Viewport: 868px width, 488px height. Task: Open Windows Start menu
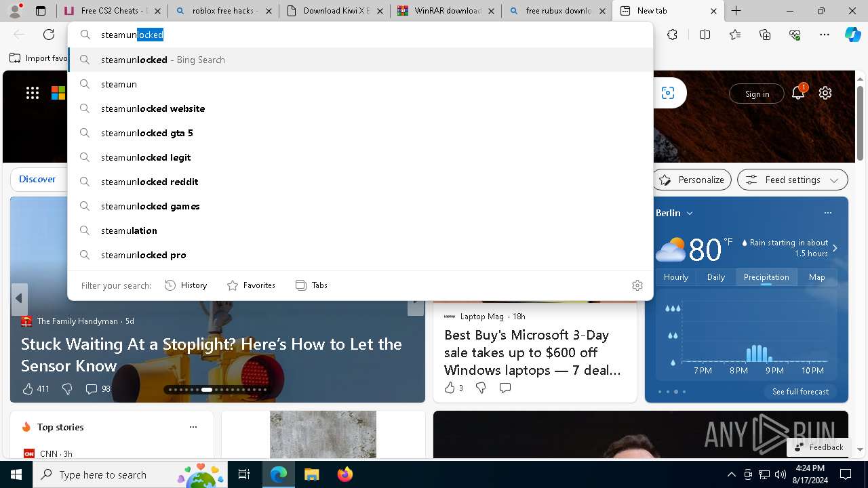(16, 474)
